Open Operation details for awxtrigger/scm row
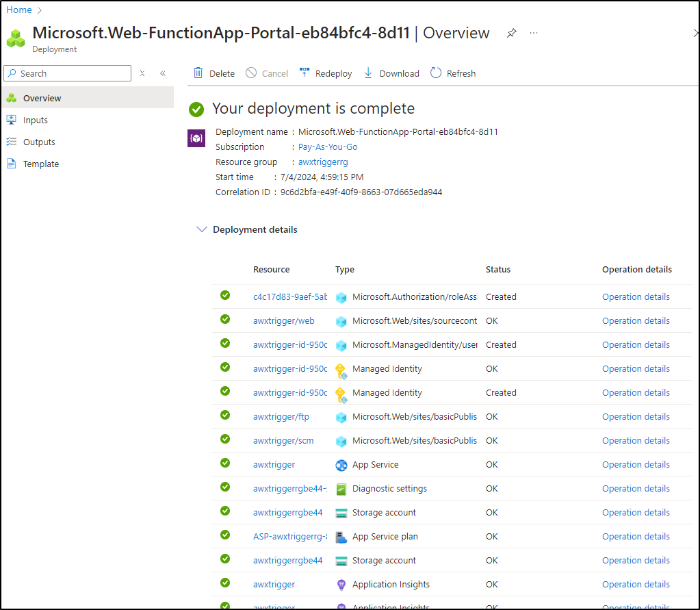The width and height of the screenshot is (700, 610). click(636, 441)
